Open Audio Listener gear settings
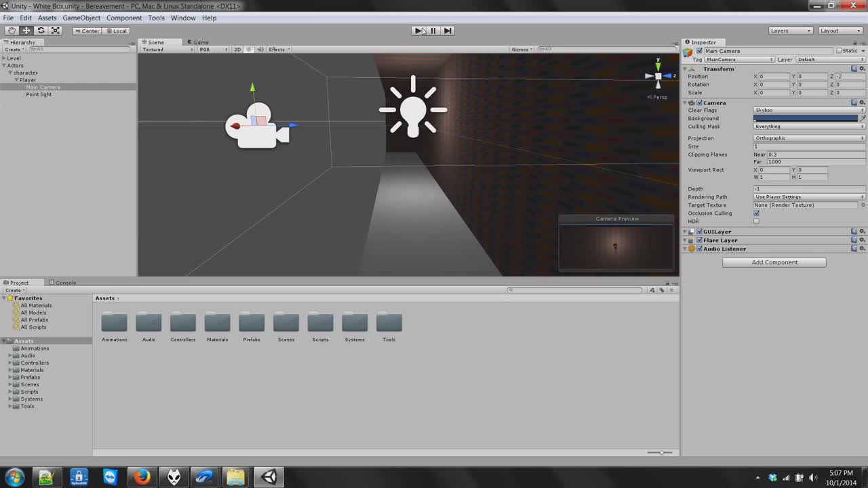 863,249
